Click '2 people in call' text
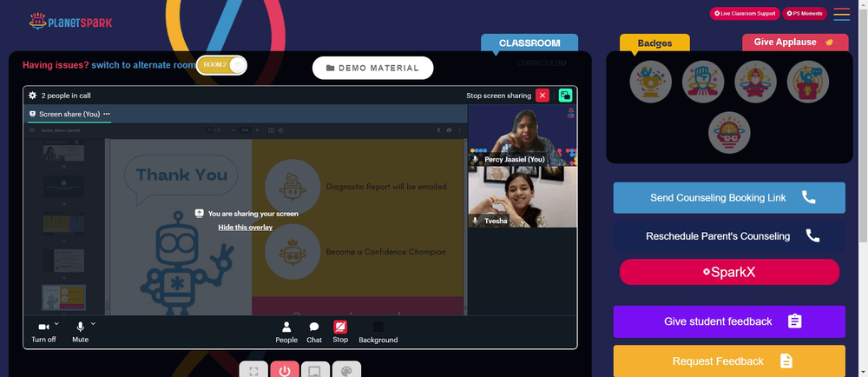Screen dimensions: 868x377 point(66,96)
